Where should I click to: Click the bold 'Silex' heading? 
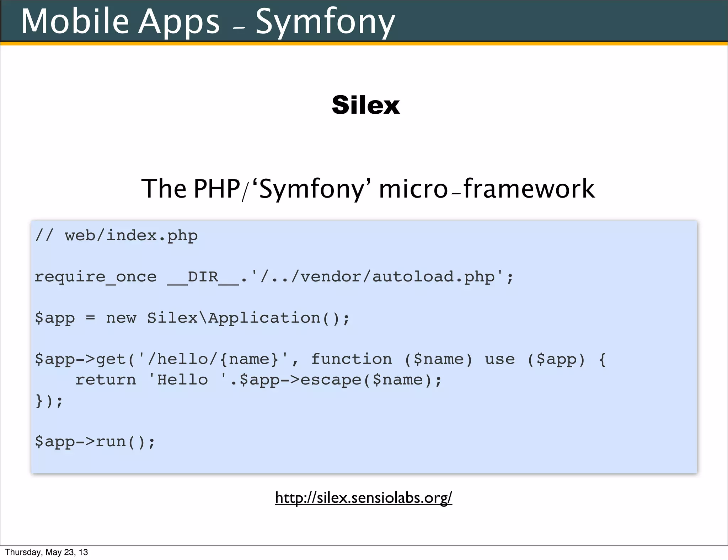click(366, 105)
